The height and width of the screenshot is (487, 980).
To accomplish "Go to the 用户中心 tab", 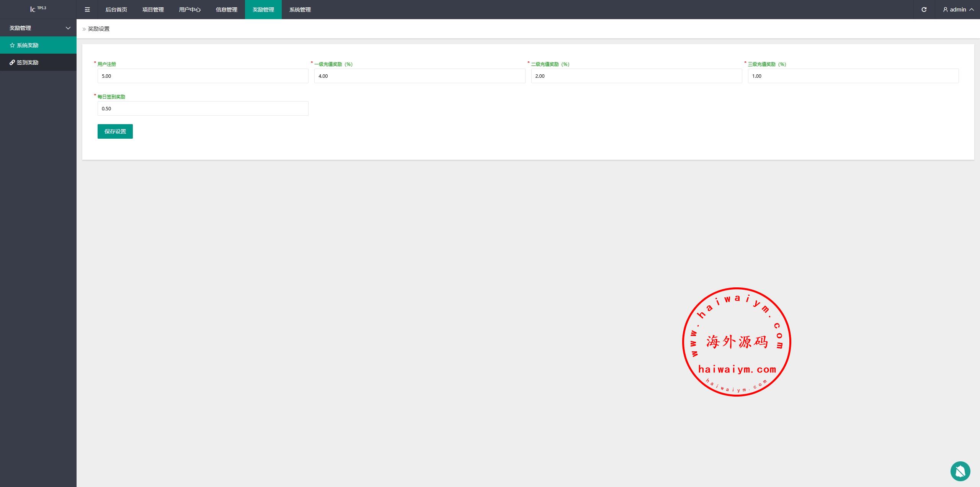I will (190, 10).
